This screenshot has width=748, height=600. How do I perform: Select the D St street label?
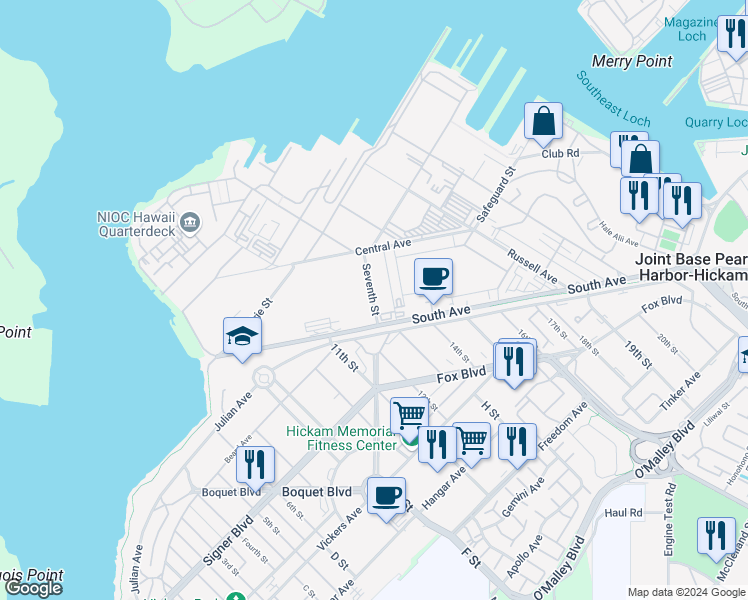point(339,561)
